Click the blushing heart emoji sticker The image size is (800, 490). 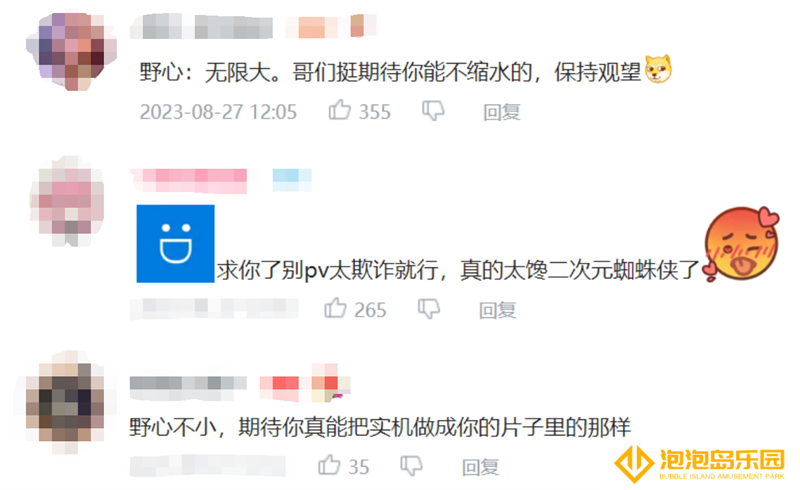741,244
